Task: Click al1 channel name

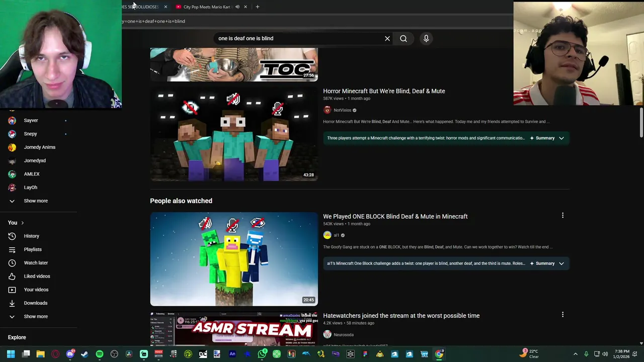Action: (336, 235)
